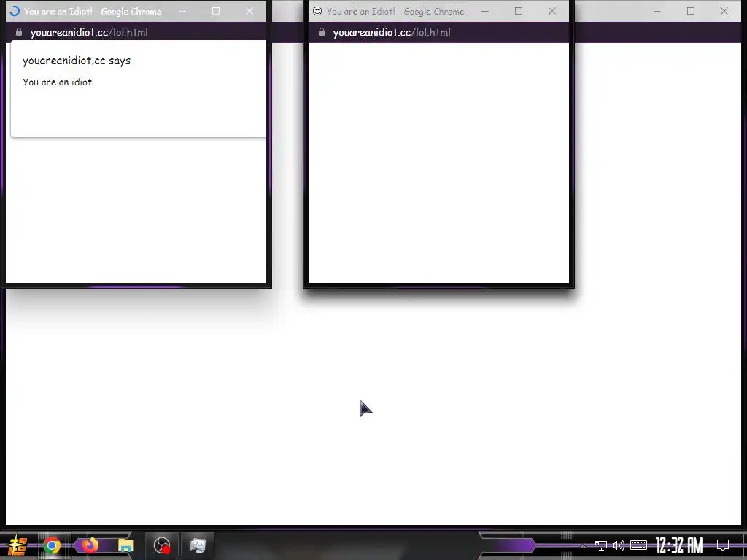
Task: Click 'youareanidiot.cc says' dialog heading
Action: click(x=76, y=61)
